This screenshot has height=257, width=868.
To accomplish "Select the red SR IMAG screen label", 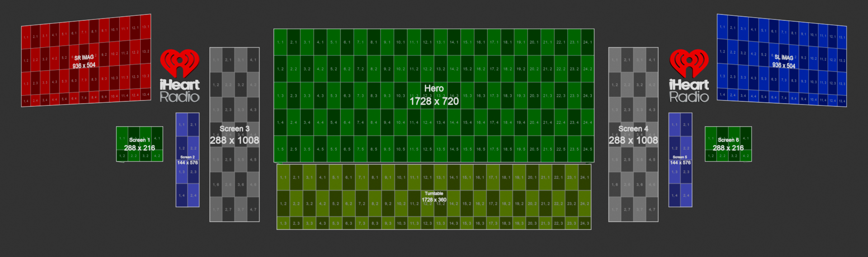I will pyautogui.click(x=84, y=62).
